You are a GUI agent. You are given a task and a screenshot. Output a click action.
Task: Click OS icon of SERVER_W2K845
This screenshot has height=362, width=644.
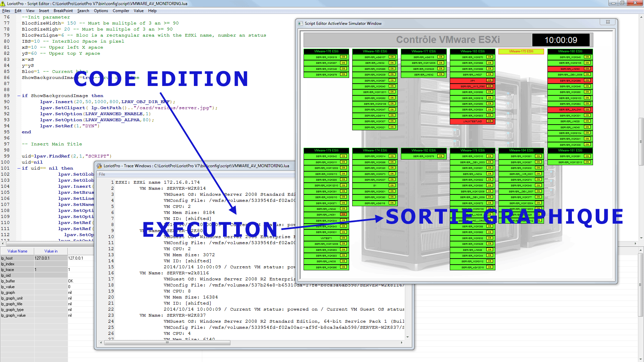tap(587, 57)
